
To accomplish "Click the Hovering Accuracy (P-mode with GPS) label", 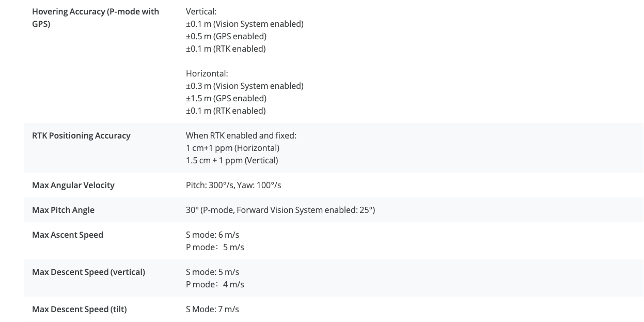I will (96, 18).
